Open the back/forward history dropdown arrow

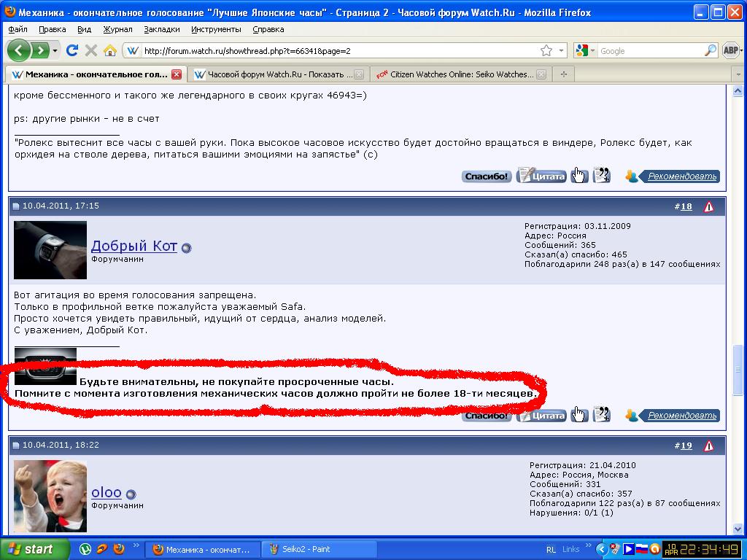click(x=56, y=50)
